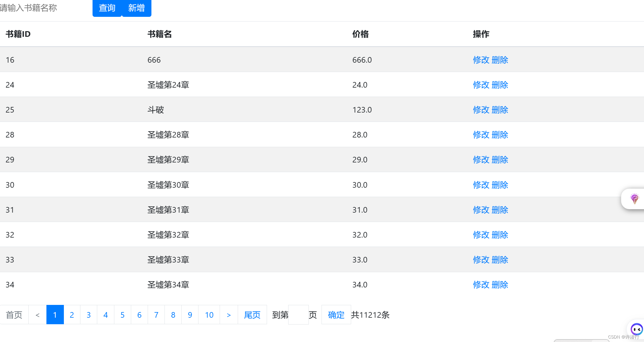The image size is (644, 342).
Task: Open the chatbot assistant icon at bottom right
Action: pyautogui.click(x=636, y=329)
